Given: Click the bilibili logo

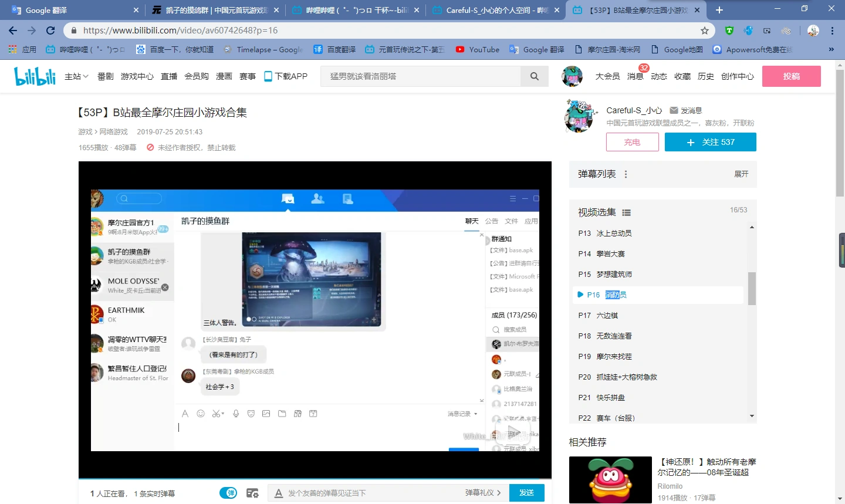Looking at the screenshot, I should click(x=34, y=76).
